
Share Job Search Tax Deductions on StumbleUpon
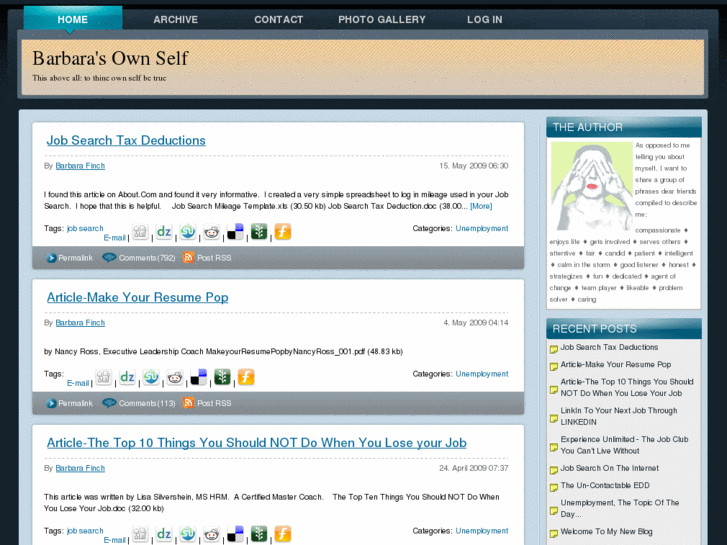tap(188, 231)
